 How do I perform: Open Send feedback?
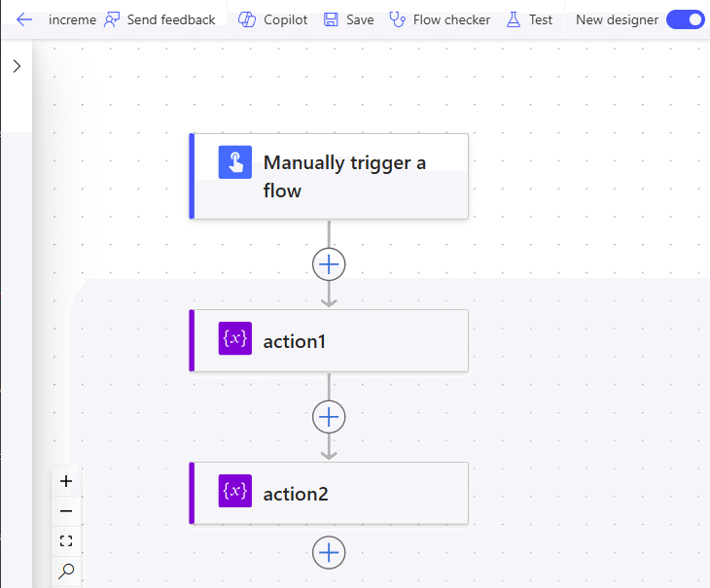(x=160, y=19)
